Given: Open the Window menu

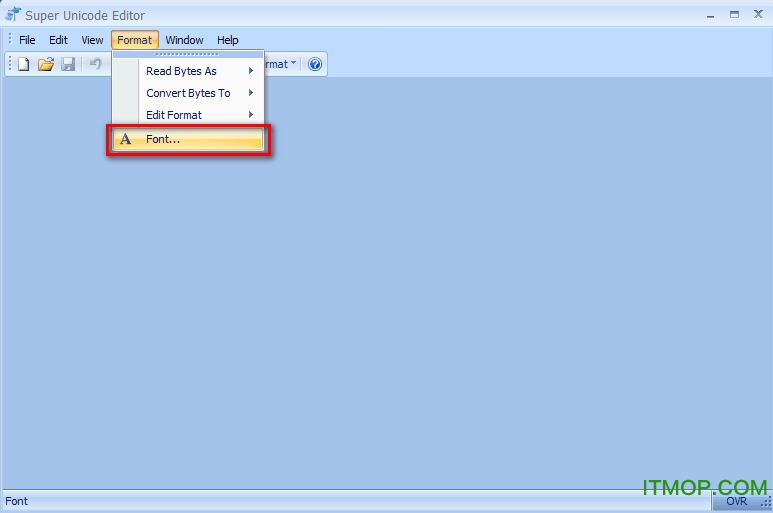Looking at the screenshot, I should (184, 40).
